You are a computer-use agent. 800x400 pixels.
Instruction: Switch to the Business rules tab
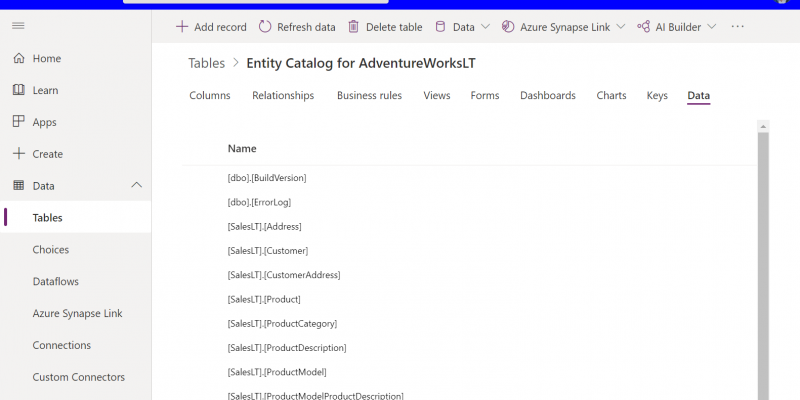[369, 95]
